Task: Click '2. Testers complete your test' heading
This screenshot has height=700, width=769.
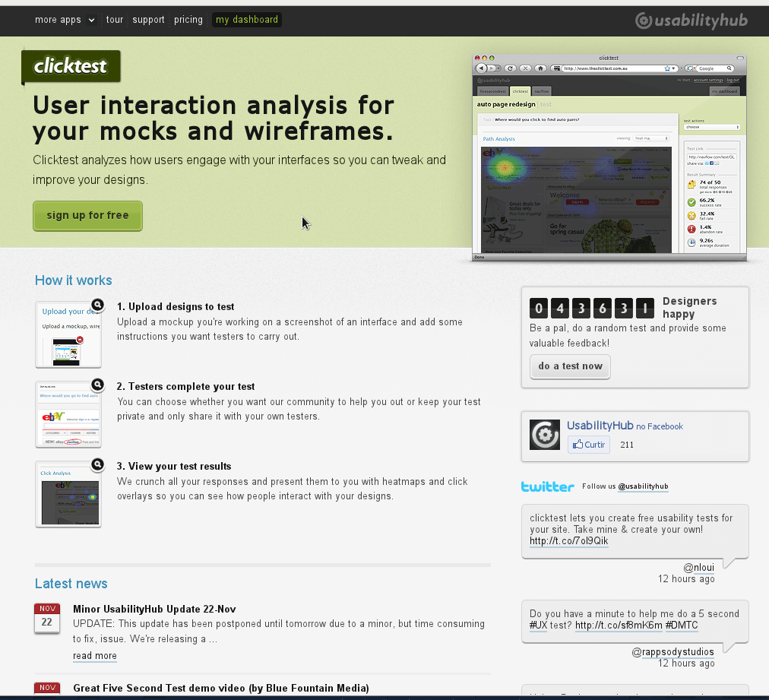Action: coord(186,387)
